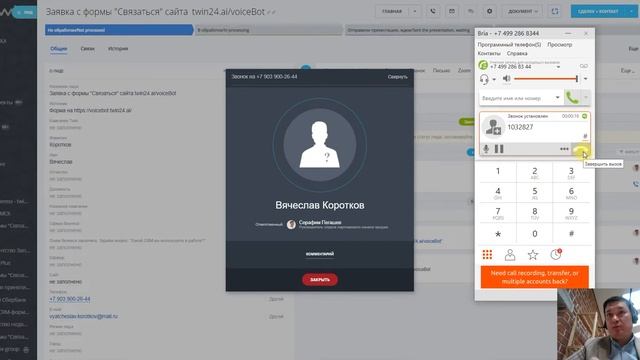Expand the number input history dropdown
The width and height of the screenshot is (640, 360).
558,98
